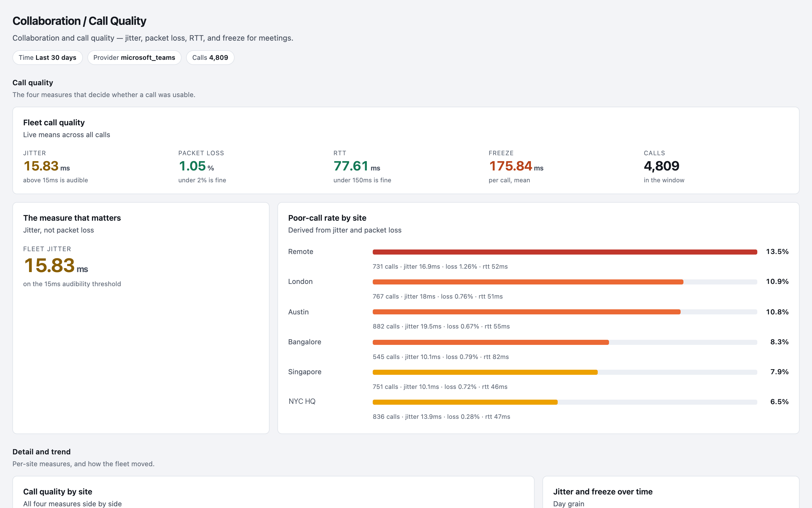The image size is (812, 508).
Task: Click the Poor-call rate by site title
Action: click(327, 218)
